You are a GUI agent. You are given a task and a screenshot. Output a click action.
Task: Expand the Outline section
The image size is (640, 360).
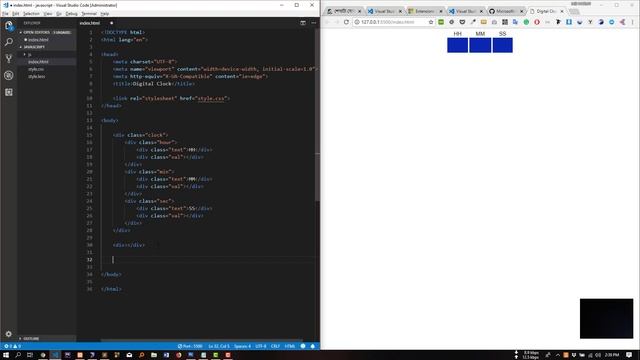(x=31, y=339)
